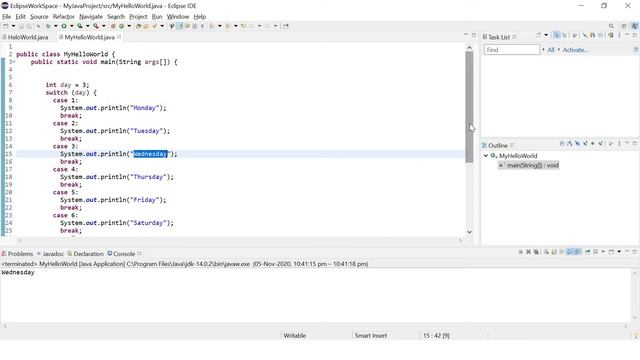Toggle Scroll Lock in console toolbar
The width and height of the screenshot is (640, 360).
click(554, 252)
